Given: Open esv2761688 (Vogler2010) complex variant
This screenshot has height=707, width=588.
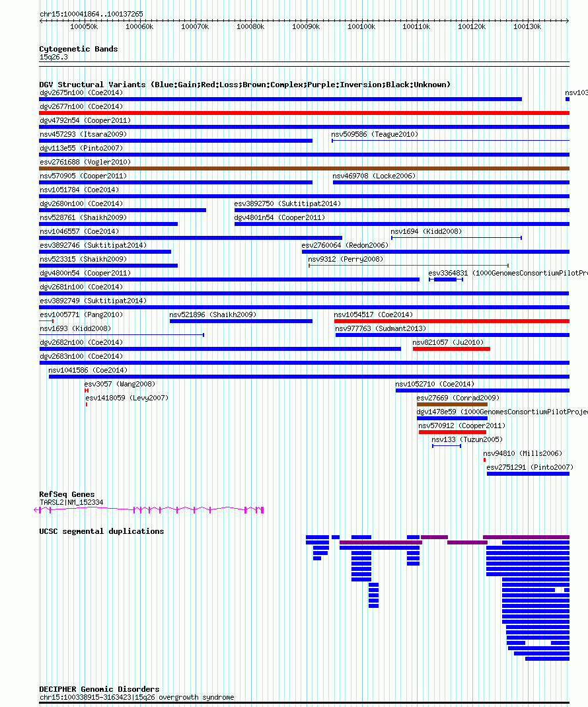Looking at the screenshot, I should click(305, 168).
